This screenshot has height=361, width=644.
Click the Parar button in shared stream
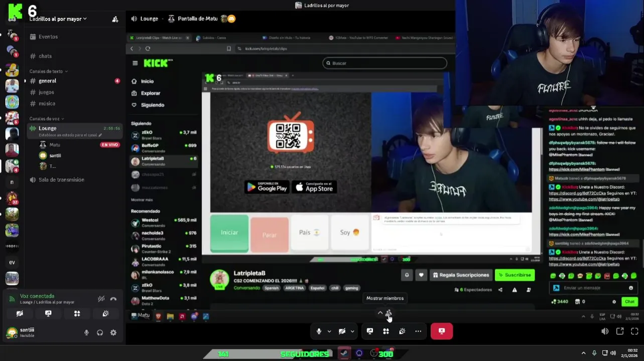(x=270, y=235)
